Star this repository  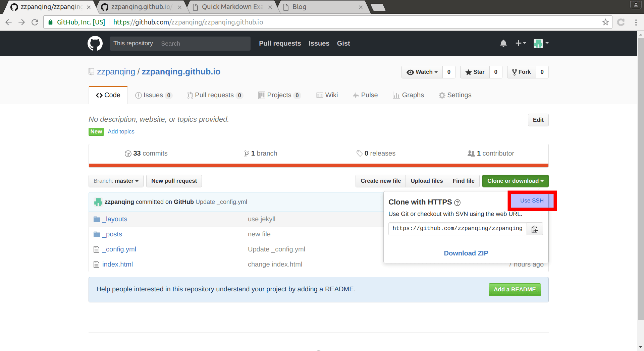pos(475,72)
